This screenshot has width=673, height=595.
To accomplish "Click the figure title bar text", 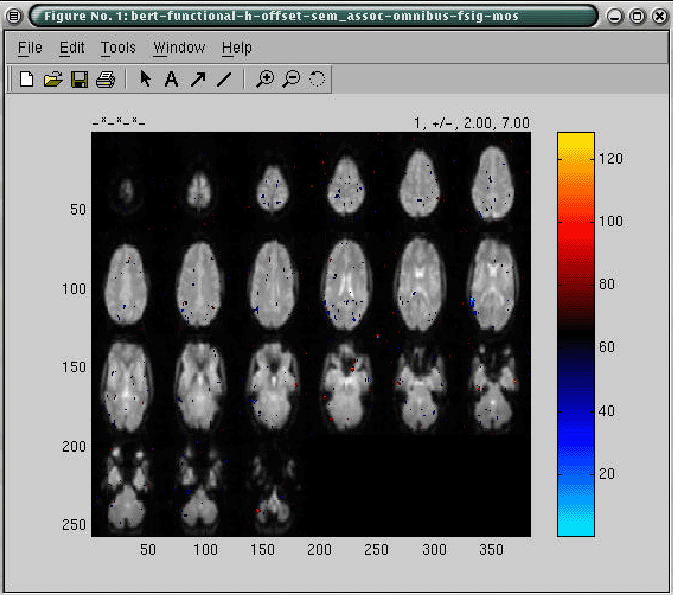I will 281,17.
